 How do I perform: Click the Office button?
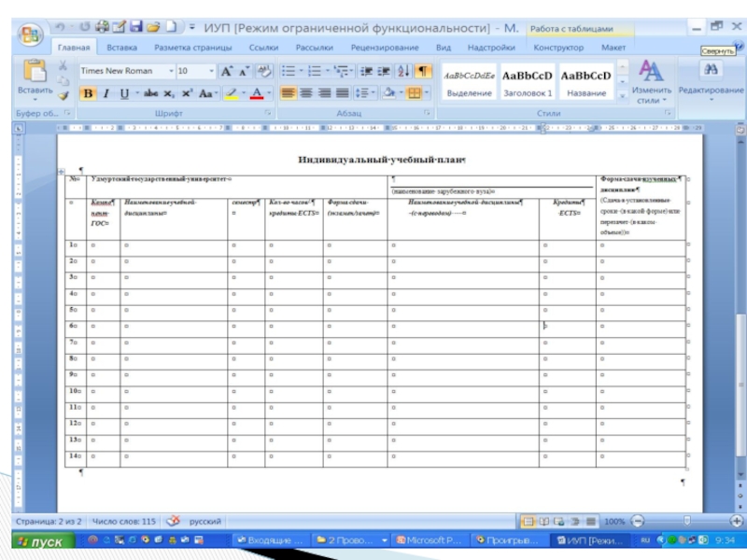(30, 35)
